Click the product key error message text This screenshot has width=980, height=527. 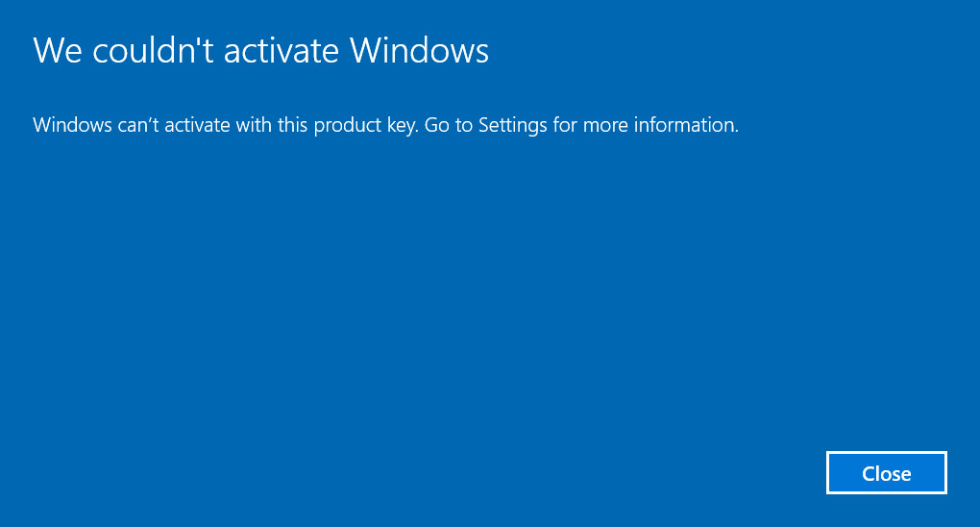pos(385,125)
